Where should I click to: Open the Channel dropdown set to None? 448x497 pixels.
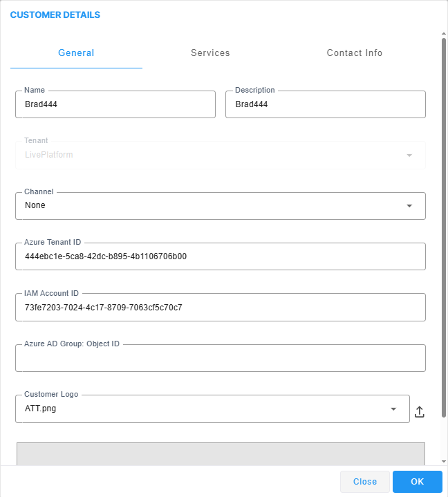pos(220,205)
